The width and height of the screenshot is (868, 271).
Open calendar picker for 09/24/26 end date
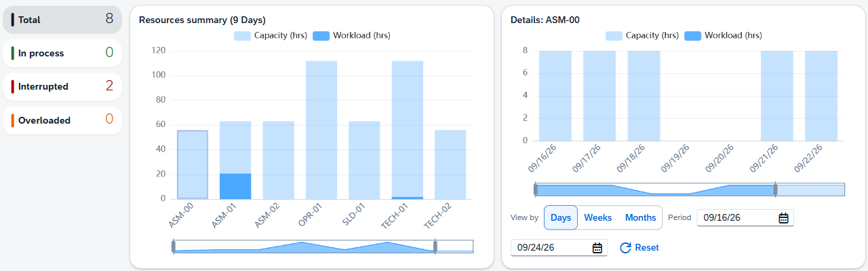[597, 248]
